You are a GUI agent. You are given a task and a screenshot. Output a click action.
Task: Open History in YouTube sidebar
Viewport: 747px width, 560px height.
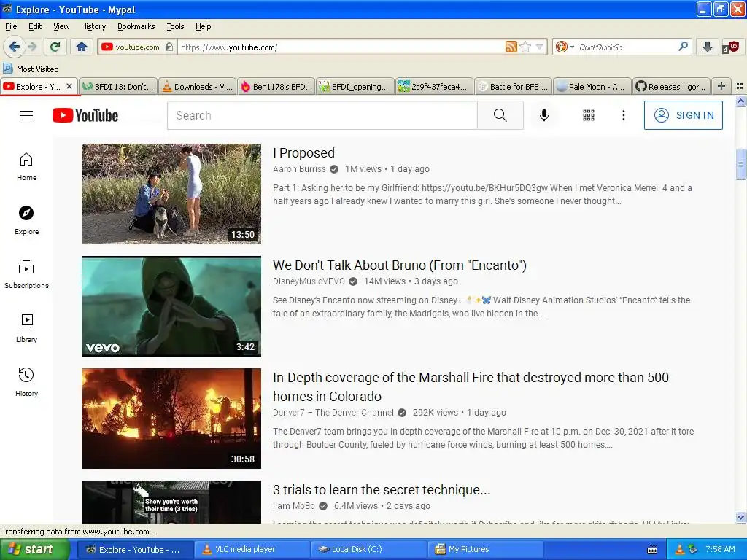pyautogui.click(x=26, y=382)
